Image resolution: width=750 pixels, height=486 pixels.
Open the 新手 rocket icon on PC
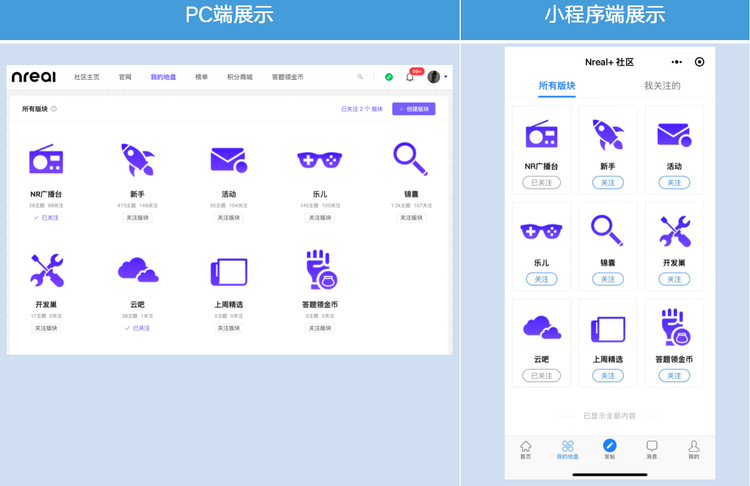[x=137, y=159]
